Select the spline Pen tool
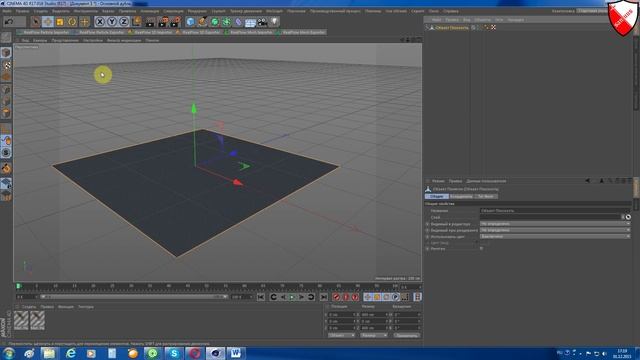This screenshot has height=360, width=640. coord(202,22)
